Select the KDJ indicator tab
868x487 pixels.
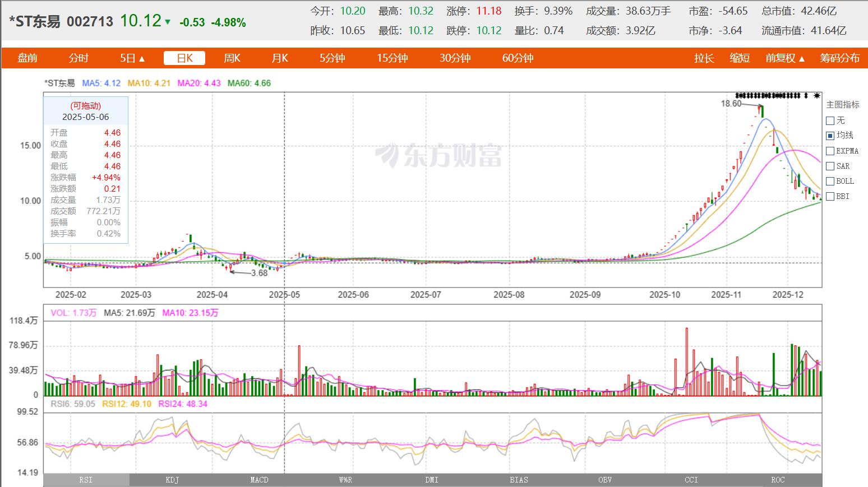click(173, 480)
